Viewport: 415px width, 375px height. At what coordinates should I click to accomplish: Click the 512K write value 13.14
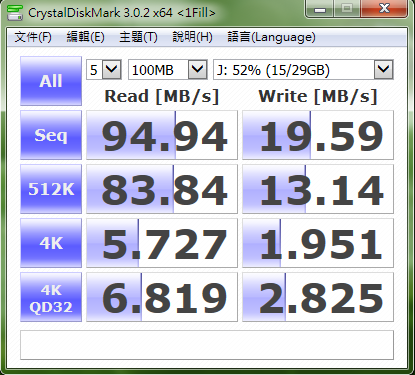pyautogui.click(x=318, y=189)
